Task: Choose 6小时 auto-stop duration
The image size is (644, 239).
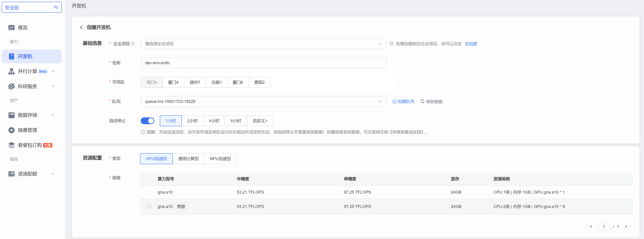Action: (x=236, y=121)
